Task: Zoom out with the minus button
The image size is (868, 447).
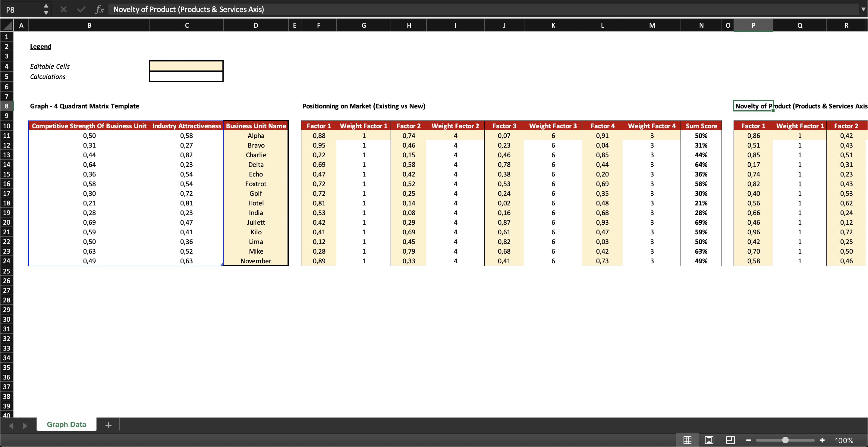Action: point(748,440)
